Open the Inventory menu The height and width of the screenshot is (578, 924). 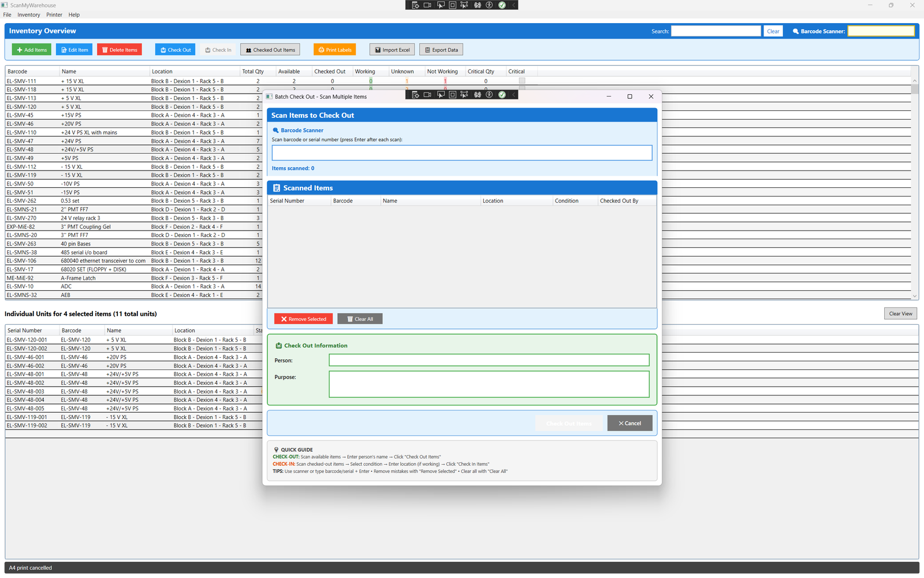point(28,14)
